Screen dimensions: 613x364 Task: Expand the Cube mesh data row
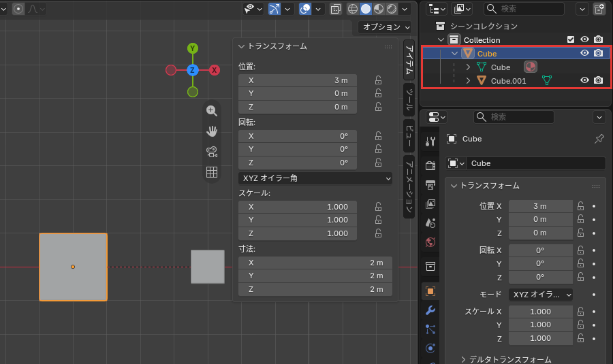pos(469,67)
